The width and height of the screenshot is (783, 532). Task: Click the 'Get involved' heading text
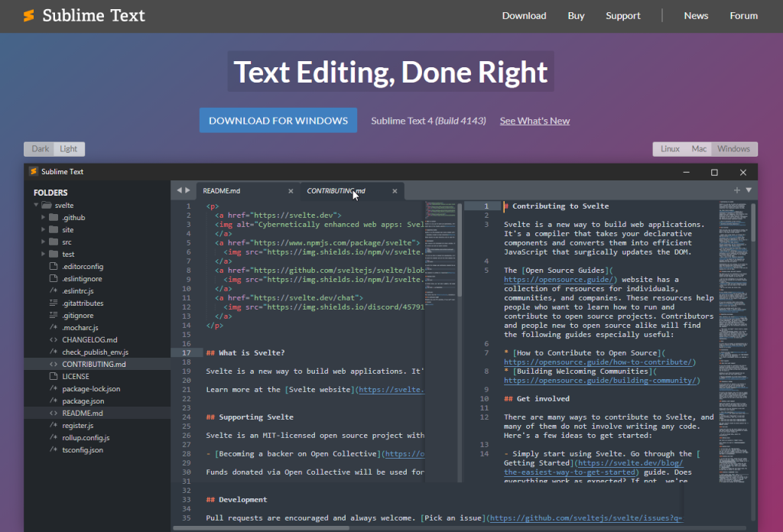click(543, 399)
